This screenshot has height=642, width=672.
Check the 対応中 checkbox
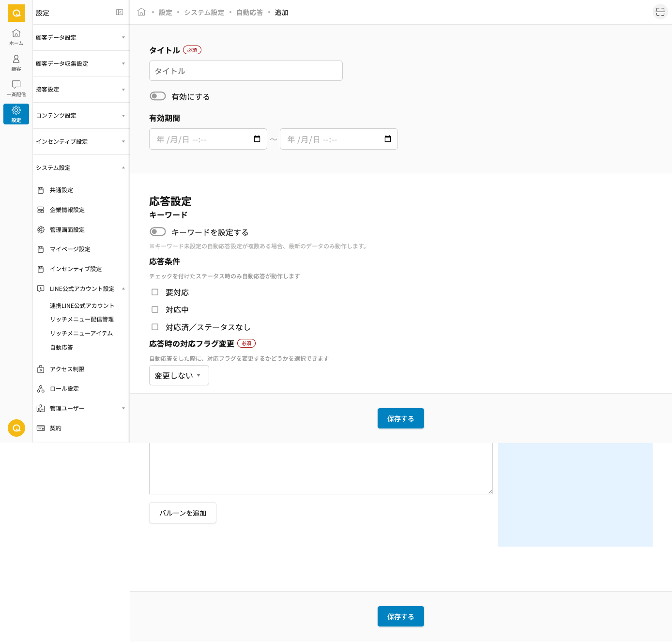pos(155,309)
